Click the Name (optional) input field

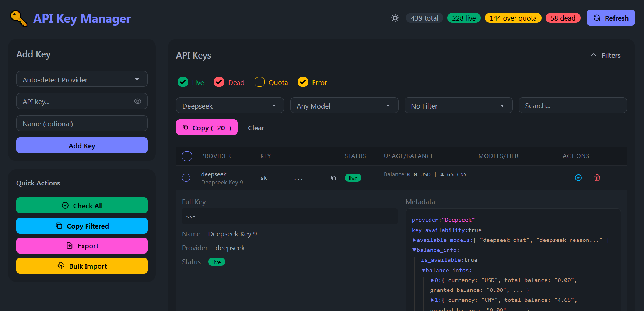click(82, 123)
